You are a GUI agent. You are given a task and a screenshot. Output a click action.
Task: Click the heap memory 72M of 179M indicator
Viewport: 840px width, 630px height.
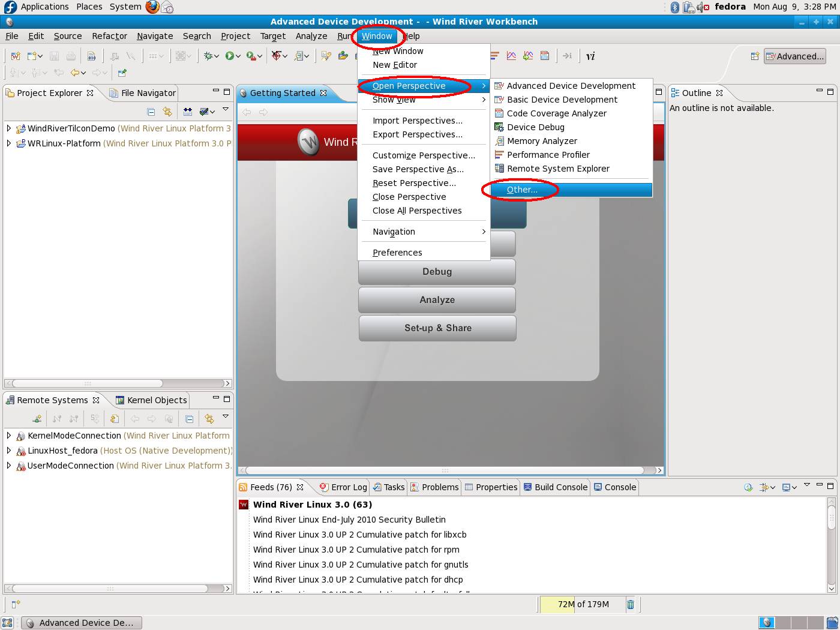pos(583,604)
